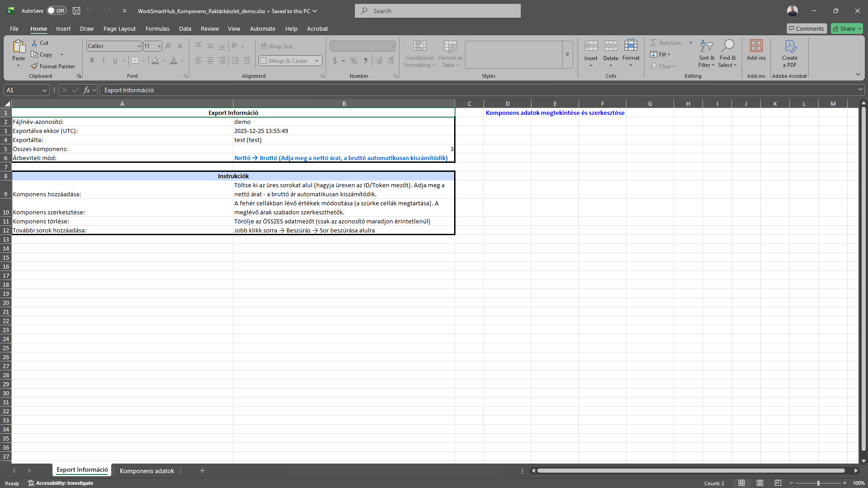Screen dimensions: 868x488
Task: Click Merge & Center button
Action: 285,61
